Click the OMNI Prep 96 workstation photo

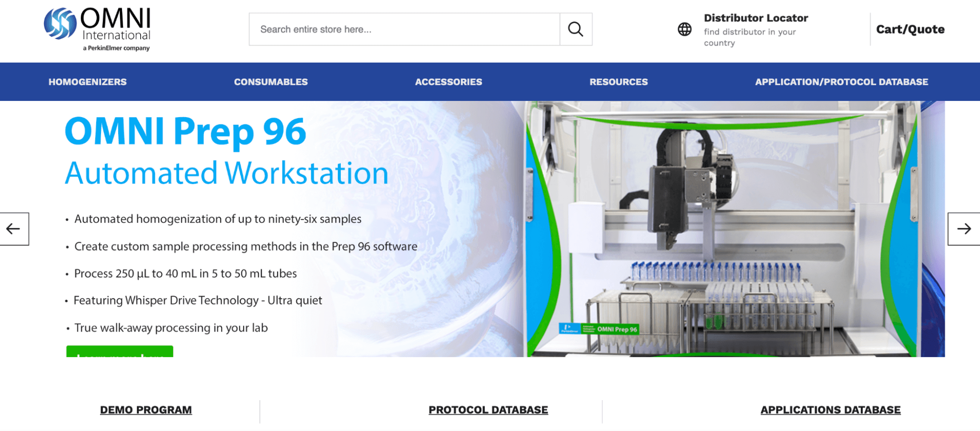coord(721,229)
